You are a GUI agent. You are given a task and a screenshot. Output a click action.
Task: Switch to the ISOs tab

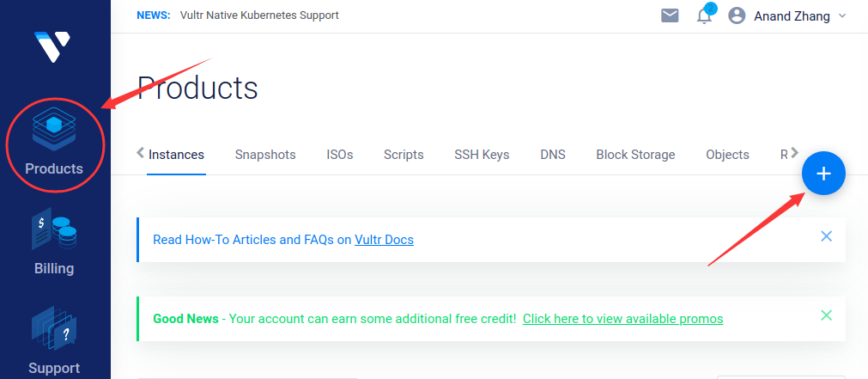click(339, 155)
